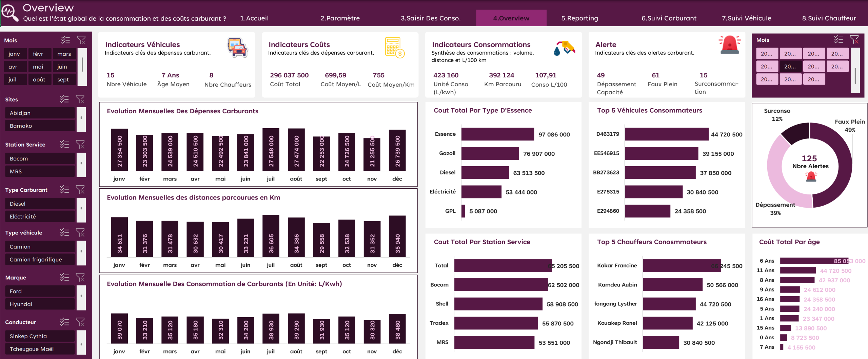Clear filter on right Mois year slicer
Viewport: 868px width, 359px height.
pos(854,40)
